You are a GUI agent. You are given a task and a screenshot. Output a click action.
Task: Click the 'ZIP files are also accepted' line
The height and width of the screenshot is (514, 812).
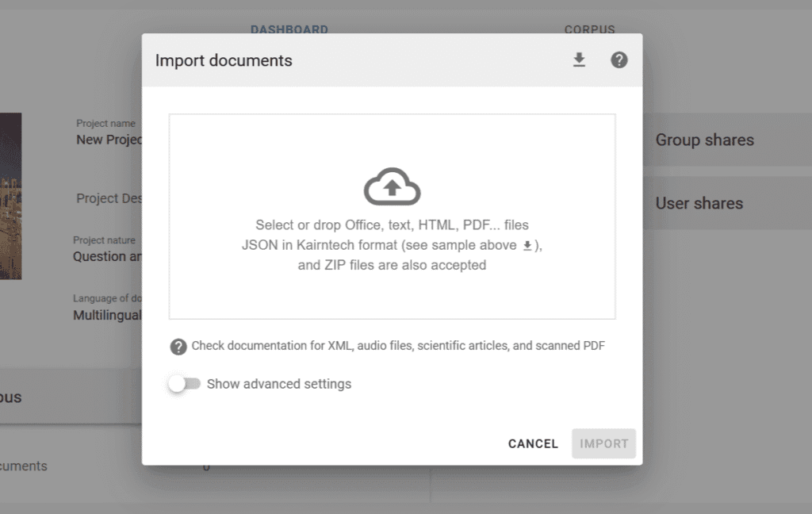(392, 265)
